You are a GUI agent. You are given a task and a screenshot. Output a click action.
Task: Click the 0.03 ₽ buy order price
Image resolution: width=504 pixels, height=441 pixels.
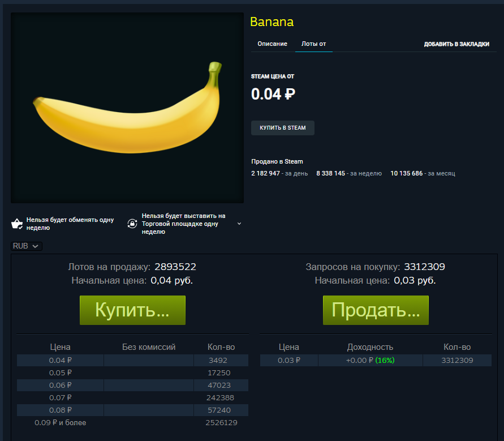tap(289, 361)
